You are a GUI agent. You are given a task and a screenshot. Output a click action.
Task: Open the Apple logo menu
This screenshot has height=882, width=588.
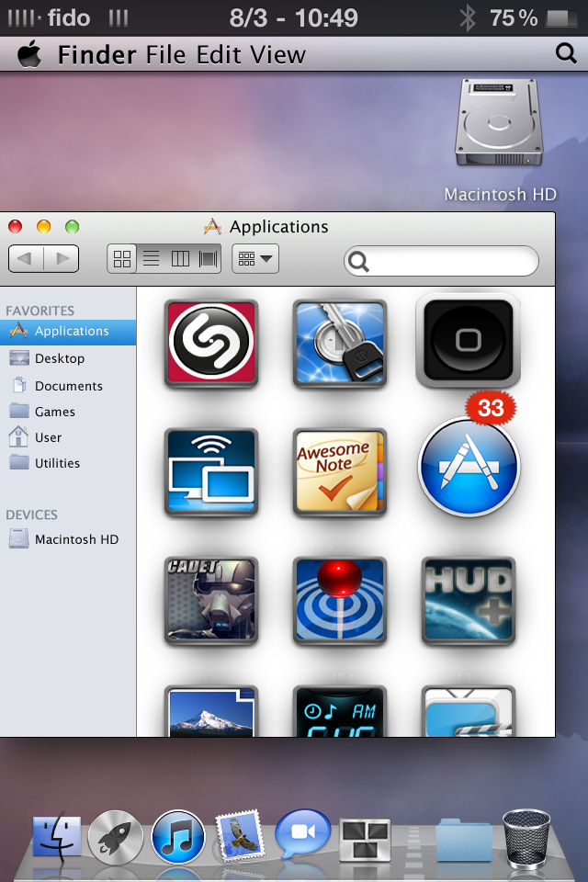[29, 54]
